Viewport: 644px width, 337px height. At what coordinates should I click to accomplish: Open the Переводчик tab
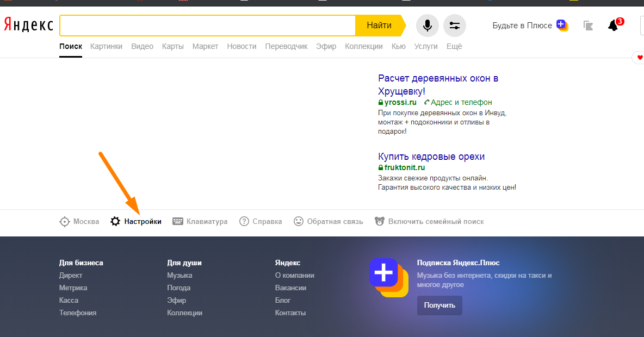(x=286, y=46)
